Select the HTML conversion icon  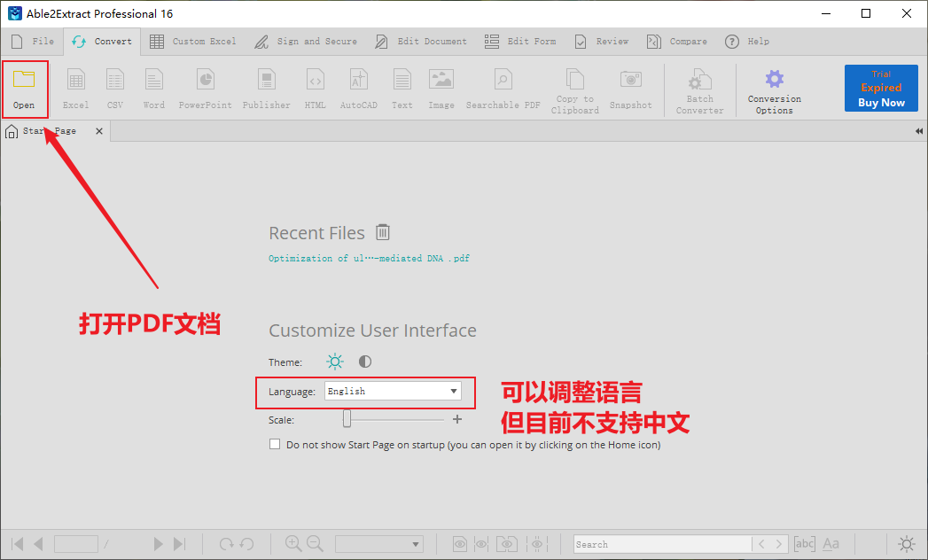[316, 80]
